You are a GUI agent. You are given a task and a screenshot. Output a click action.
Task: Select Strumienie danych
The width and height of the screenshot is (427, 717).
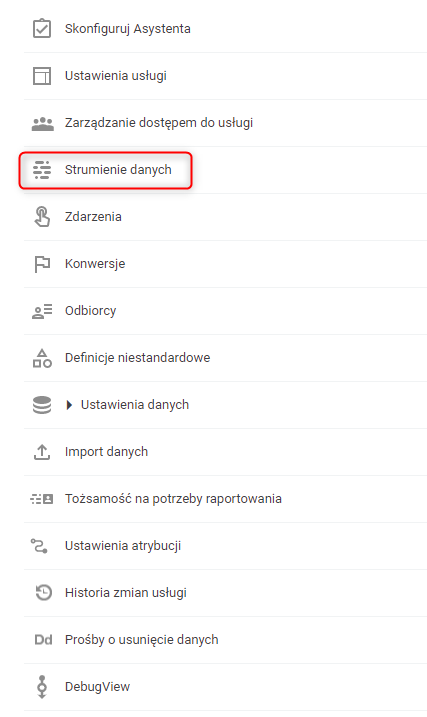click(118, 170)
